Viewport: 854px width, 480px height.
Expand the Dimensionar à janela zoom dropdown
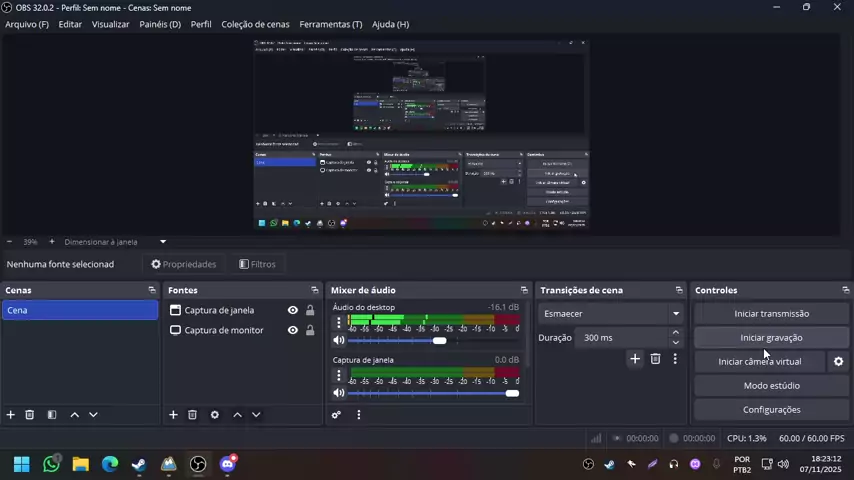tap(163, 242)
